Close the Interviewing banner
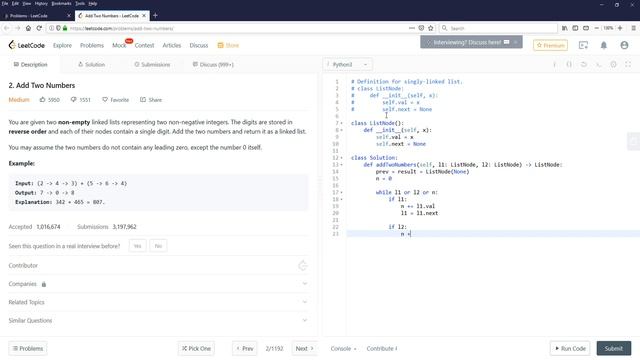This screenshot has height=360, width=640. (x=516, y=42)
